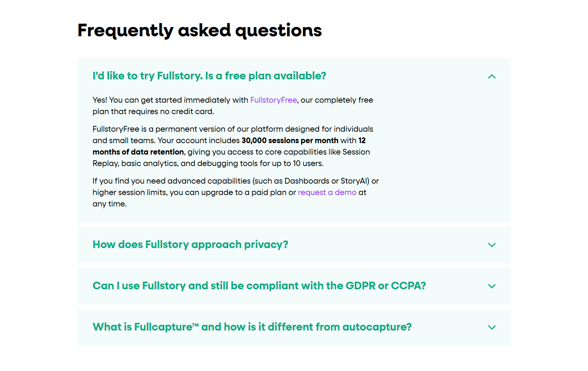
Task: Click the downward chevron beside privacy question
Action: click(x=492, y=245)
